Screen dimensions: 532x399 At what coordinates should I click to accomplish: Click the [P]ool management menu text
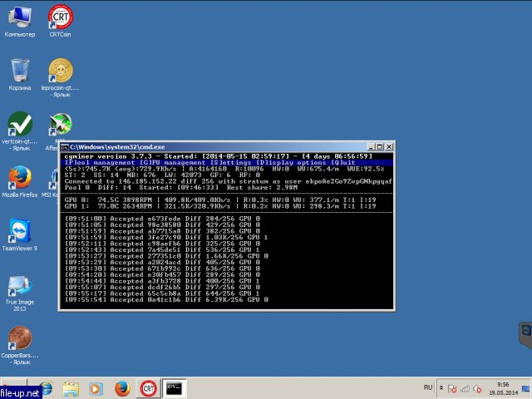point(100,163)
